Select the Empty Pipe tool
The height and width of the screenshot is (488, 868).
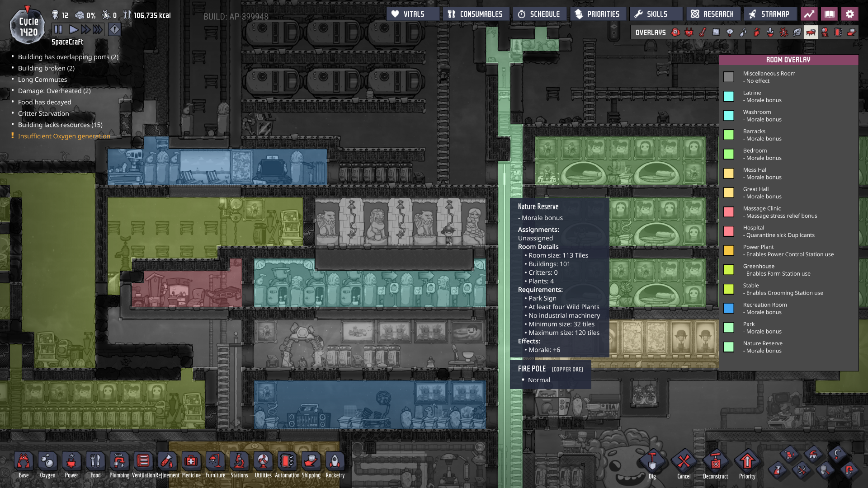pos(849,470)
